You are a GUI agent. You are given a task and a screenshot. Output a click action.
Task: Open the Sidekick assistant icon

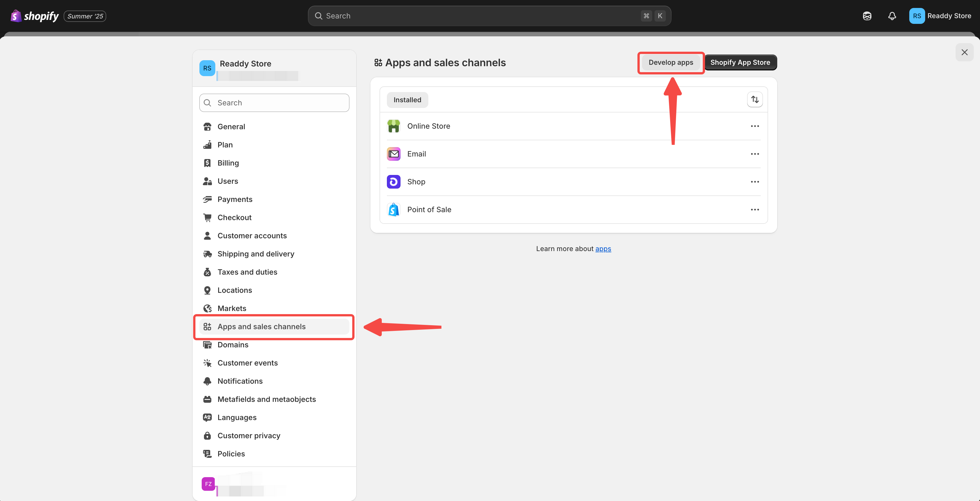point(867,16)
